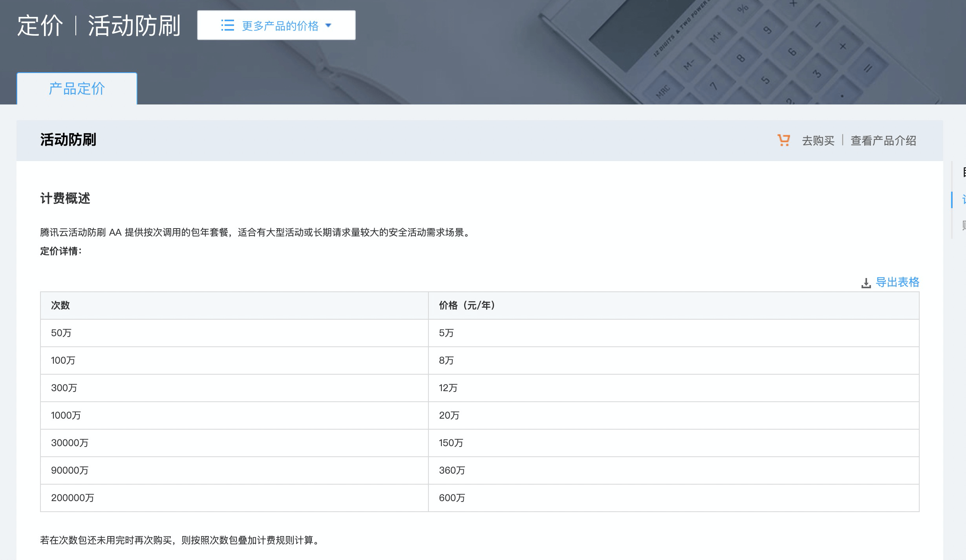Screen dimensions: 966x560
Task: Open 查看产品介绍 link
Action: [x=883, y=141]
